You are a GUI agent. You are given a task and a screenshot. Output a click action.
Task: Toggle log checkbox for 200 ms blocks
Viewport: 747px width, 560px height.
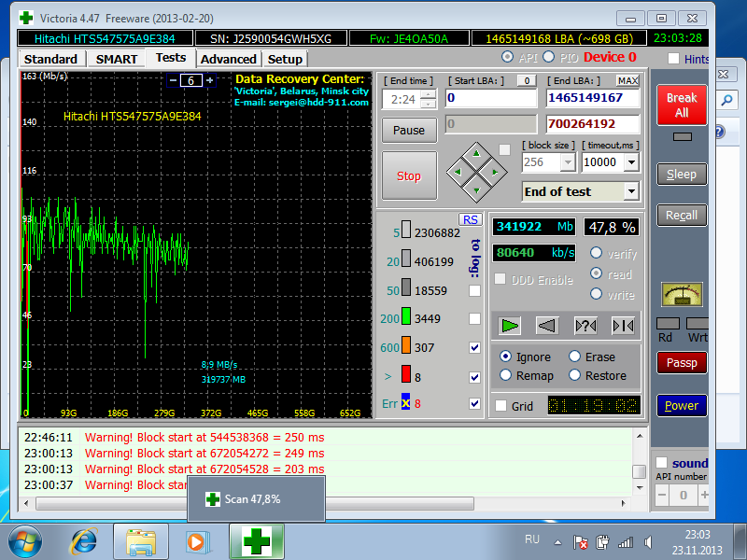[474, 318]
